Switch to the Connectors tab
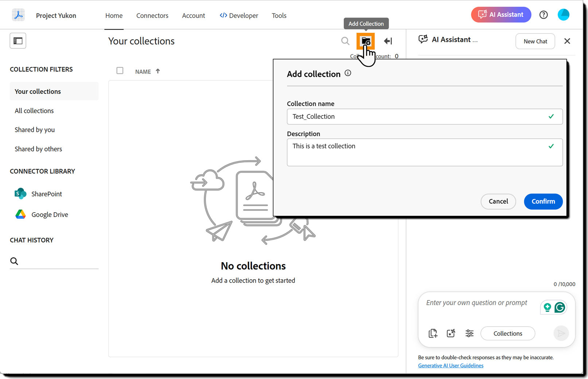The width and height of the screenshot is (588, 379). [152, 15]
